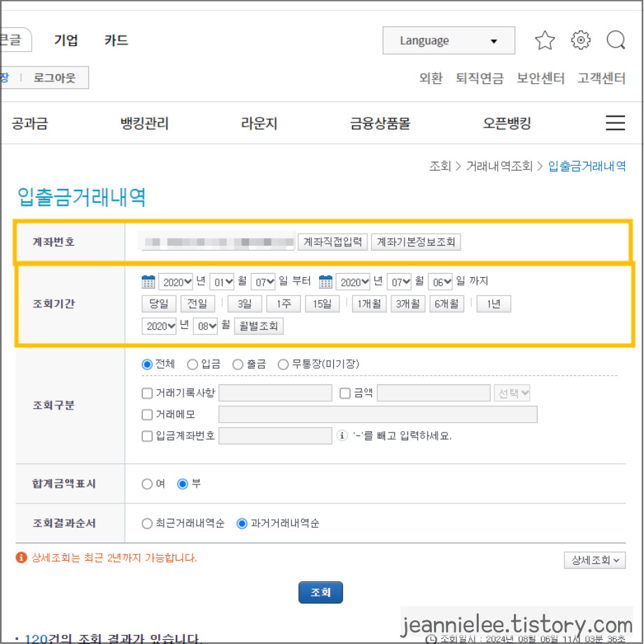Open the bookmark star icon
The image size is (644, 644).
pyautogui.click(x=545, y=40)
